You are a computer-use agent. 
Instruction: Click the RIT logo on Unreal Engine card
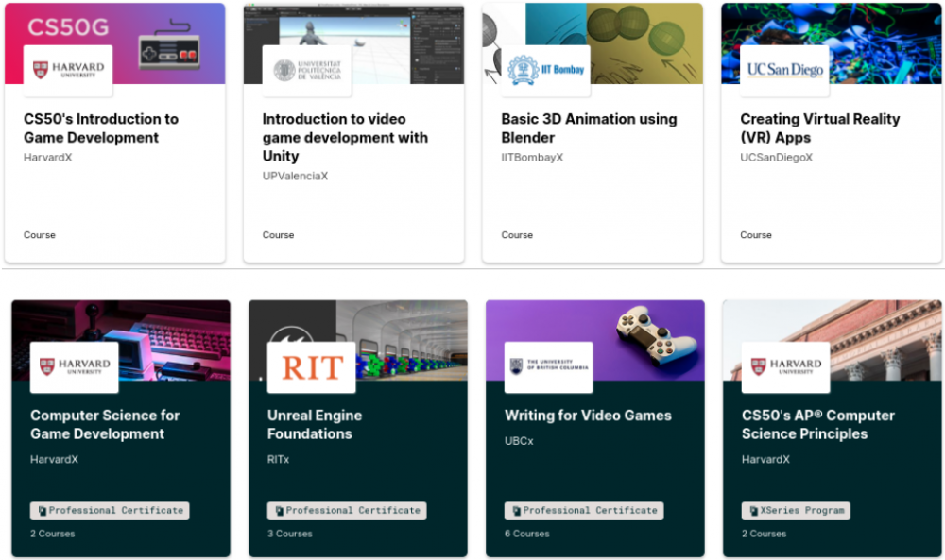311,366
